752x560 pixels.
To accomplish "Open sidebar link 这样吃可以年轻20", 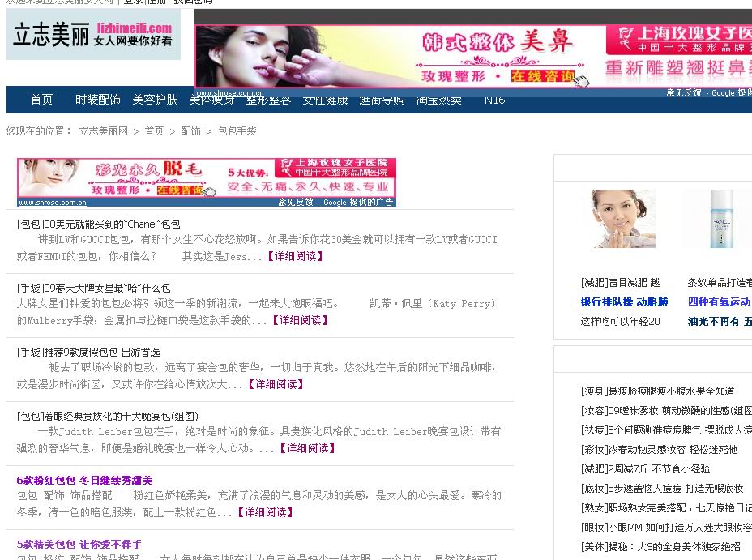I will click(620, 322).
